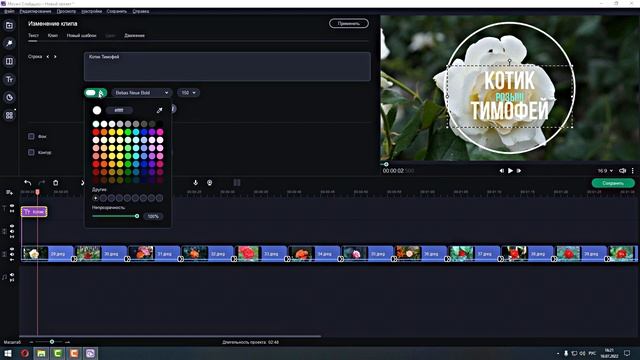Pick a color with the eyedropper tool
640x360 pixels.
(x=159, y=110)
